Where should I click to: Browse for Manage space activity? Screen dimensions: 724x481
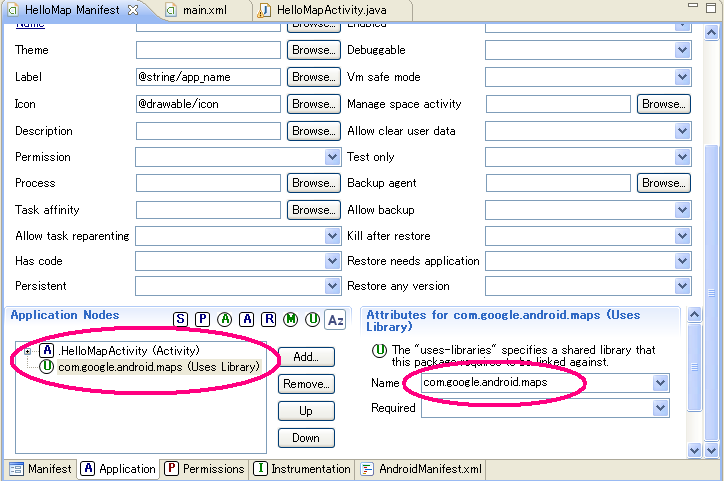664,104
